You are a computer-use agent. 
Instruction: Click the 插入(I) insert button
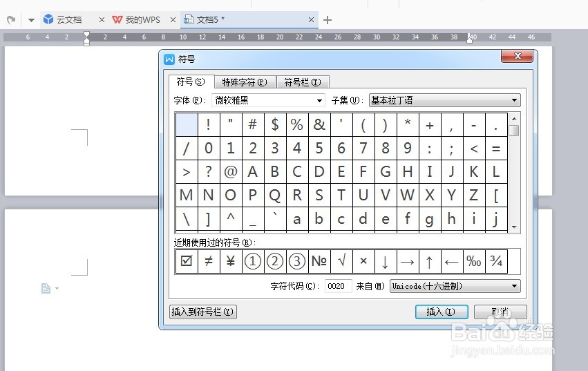pyautogui.click(x=442, y=312)
